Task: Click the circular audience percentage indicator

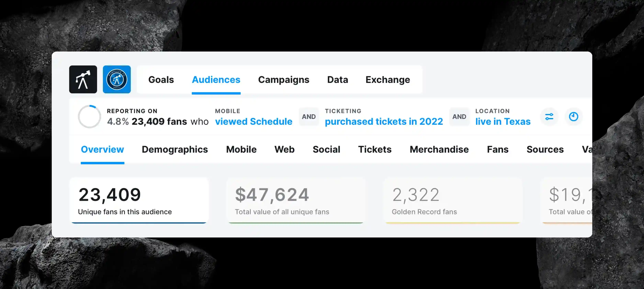Action: click(89, 116)
